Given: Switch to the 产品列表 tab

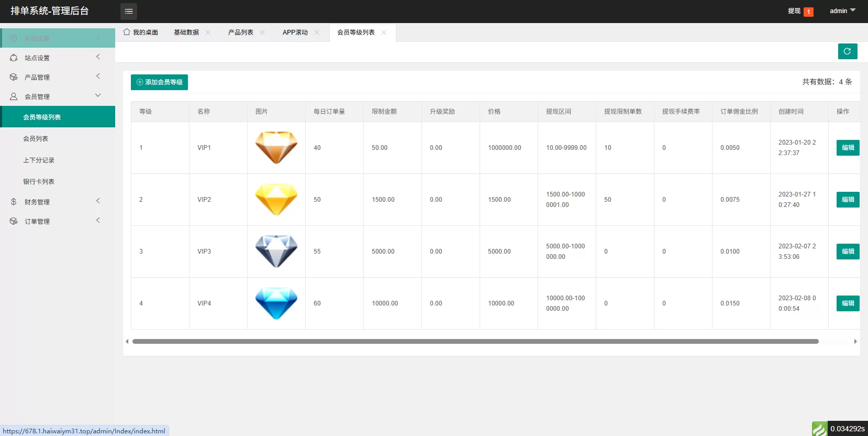Looking at the screenshot, I should [x=240, y=32].
